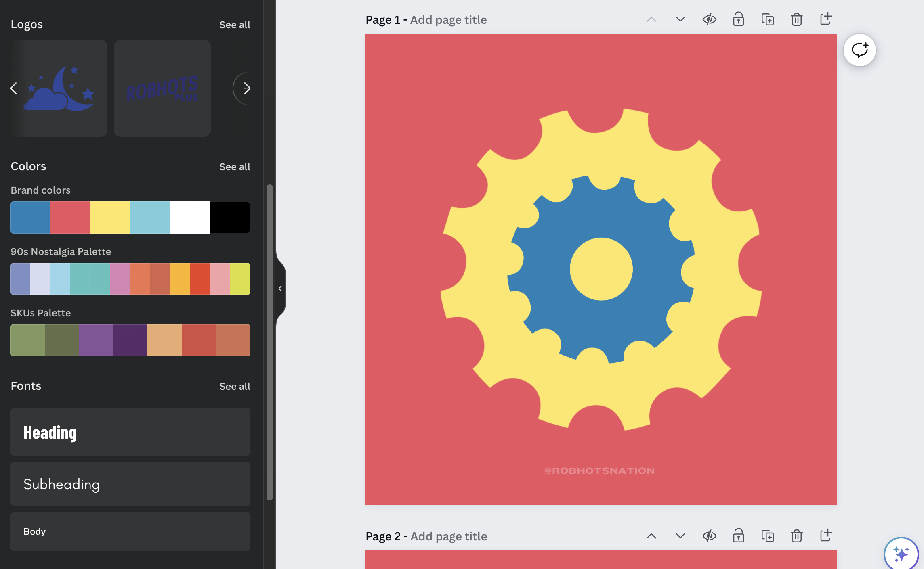The height and width of the screenshot is (569, 924).
Task: Hide Page 2 using the eye icon
Action: tap(709, 536)
